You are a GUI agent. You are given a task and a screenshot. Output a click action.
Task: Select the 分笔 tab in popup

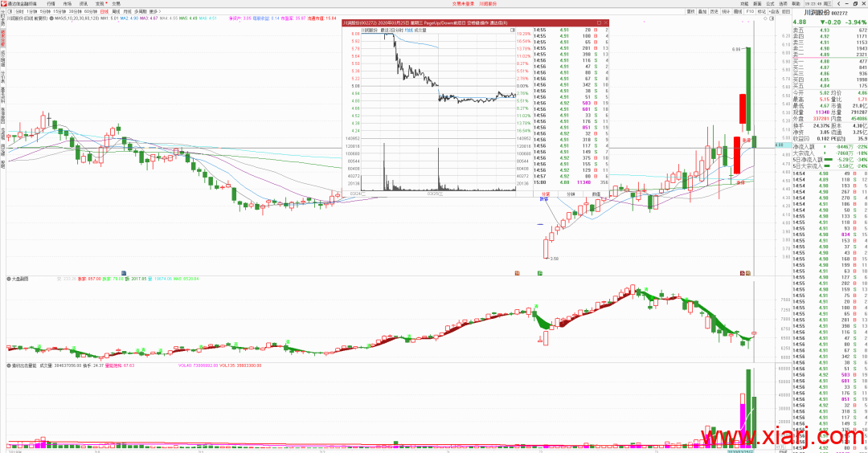click(545, 194)
